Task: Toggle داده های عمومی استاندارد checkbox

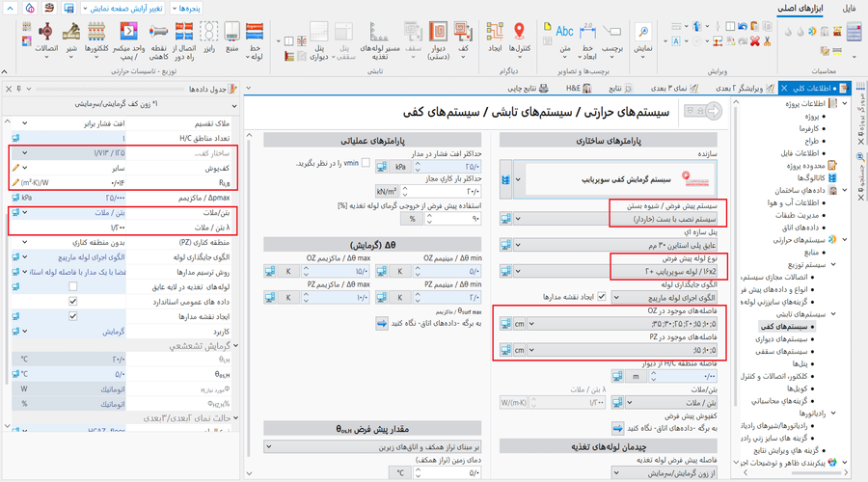Action: click(73, 302)
